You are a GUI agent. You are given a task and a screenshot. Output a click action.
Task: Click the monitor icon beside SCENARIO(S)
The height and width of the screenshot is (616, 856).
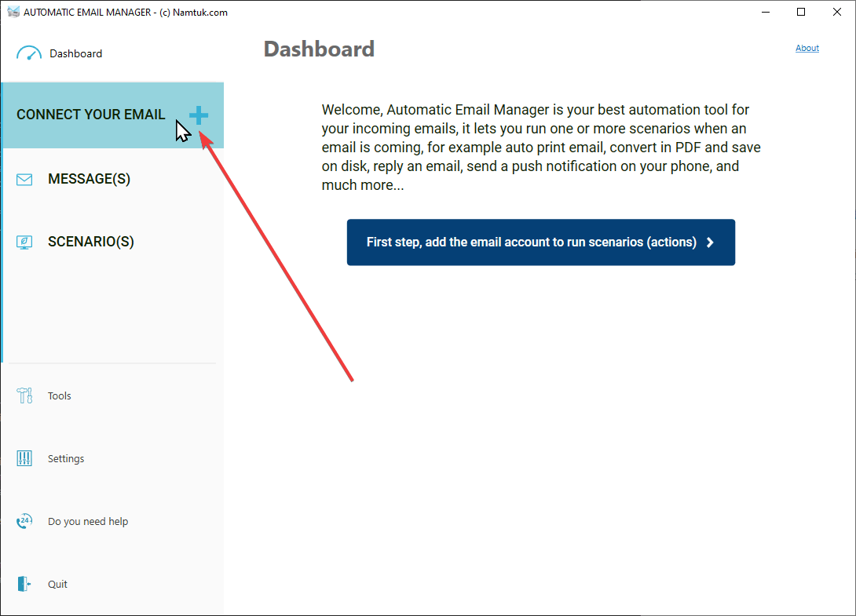click(24, 242)
